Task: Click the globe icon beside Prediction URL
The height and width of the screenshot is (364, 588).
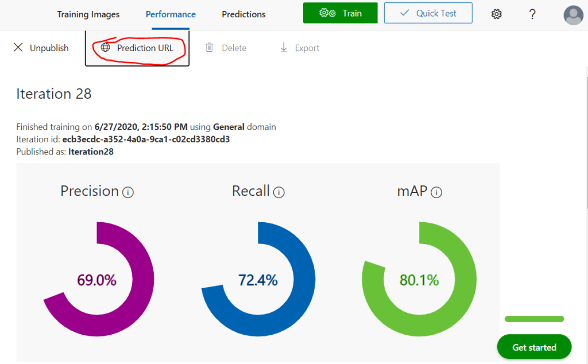Action: click(x=105, y=48)
